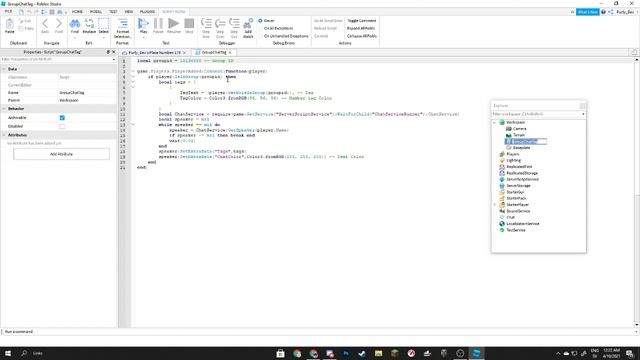Select On Unhandled Exceptions option

click(x=283, y=36)
